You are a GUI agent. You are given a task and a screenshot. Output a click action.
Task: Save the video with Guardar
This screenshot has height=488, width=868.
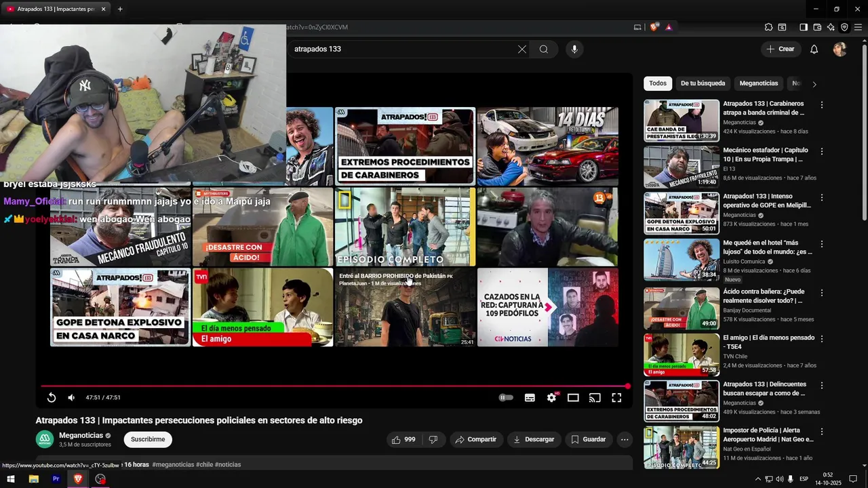coord(589,439)
